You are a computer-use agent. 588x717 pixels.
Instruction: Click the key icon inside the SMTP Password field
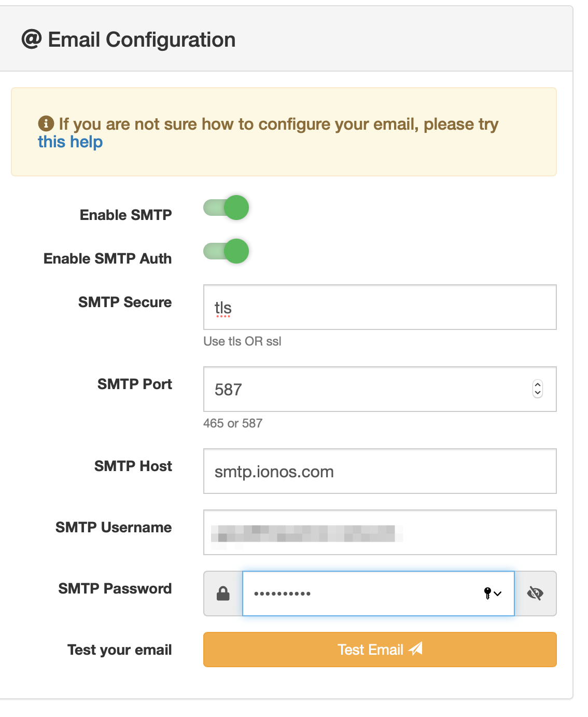click(x=487, y=594)
